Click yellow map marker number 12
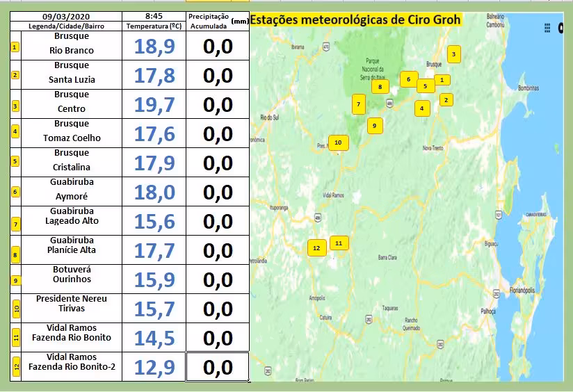573x392 pixels. [316, 247]
